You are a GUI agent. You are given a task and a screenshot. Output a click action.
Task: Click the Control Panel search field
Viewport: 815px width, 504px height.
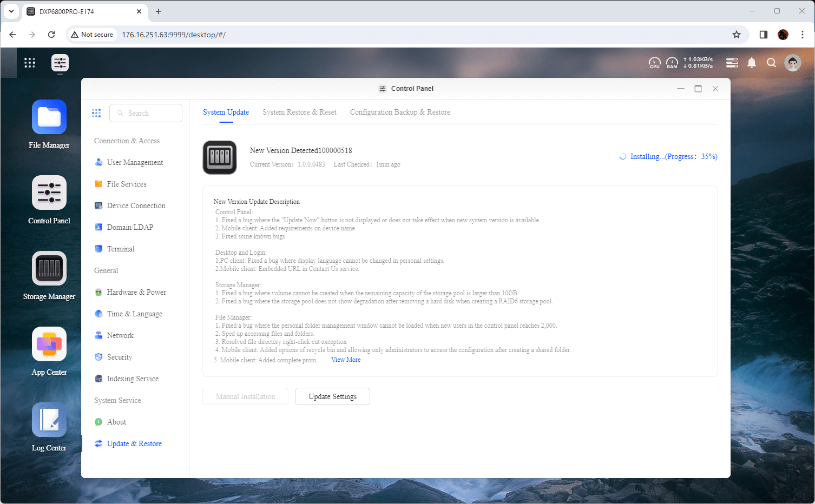pos(146,113)
